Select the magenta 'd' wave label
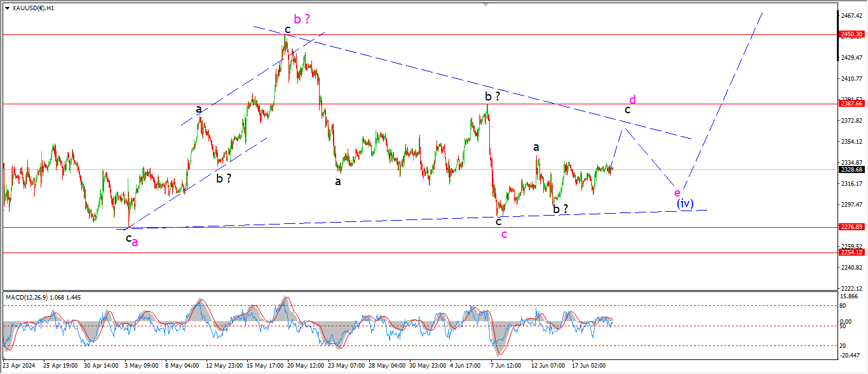Viewport: 868px width, 374px height. pos(632,100)
